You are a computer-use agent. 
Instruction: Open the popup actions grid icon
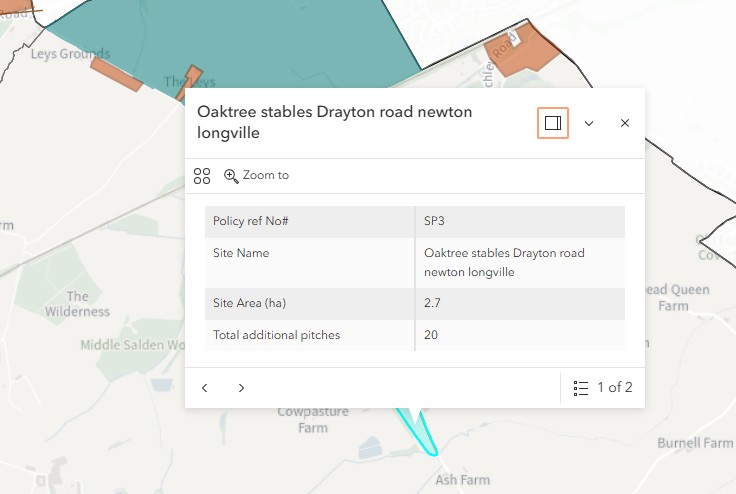(202, 176)
